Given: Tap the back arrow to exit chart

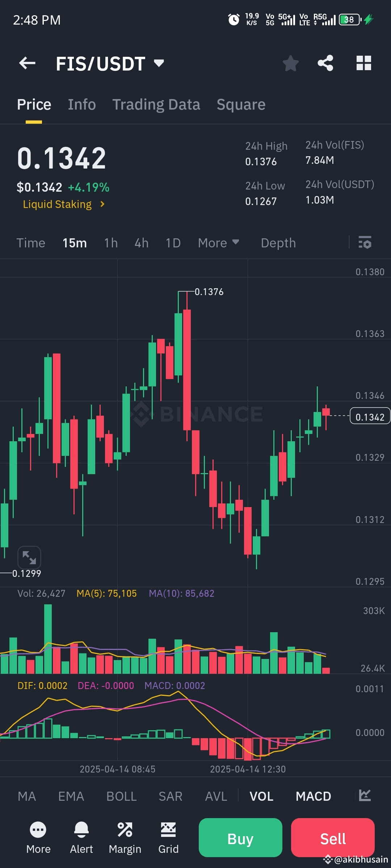Looking at the screenshot, I should point(27,63).
